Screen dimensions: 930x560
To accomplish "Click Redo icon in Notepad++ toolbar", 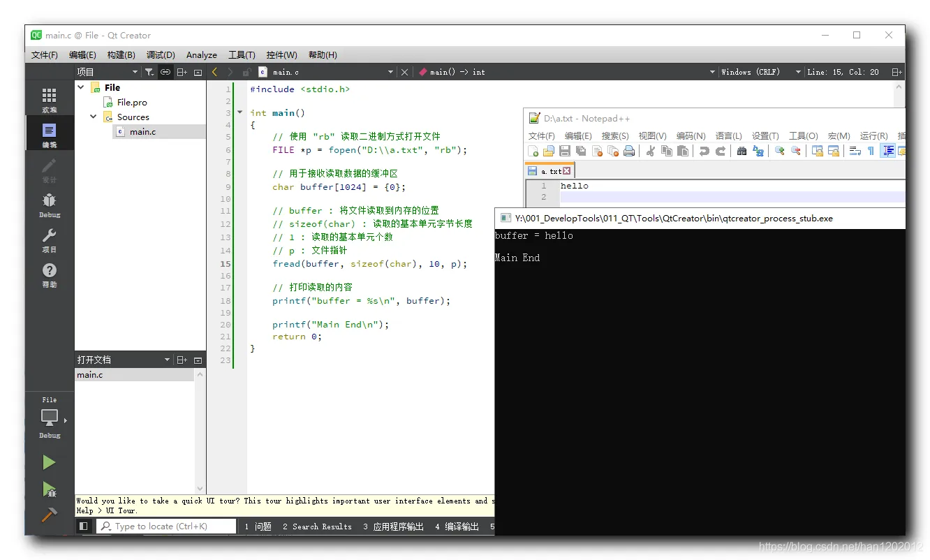I will (721, 151).
